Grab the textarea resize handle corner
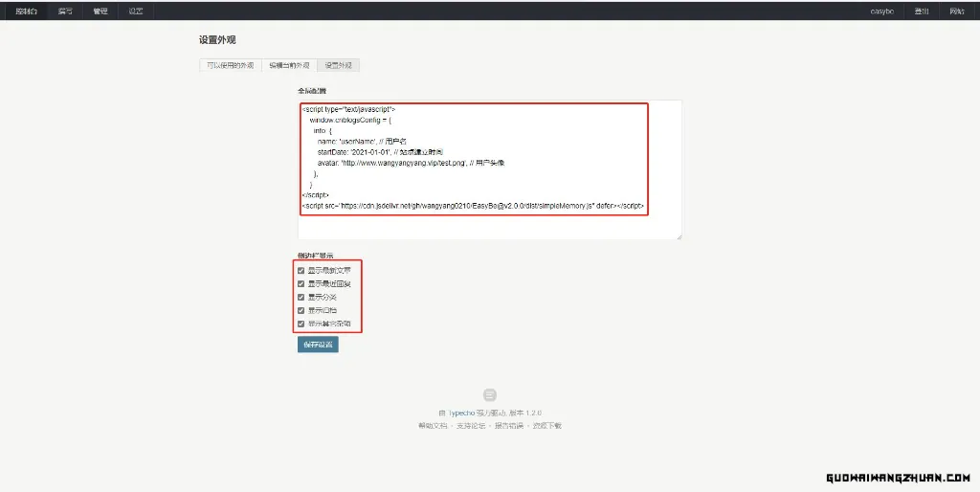980x492 pixels. (x=679, y=236)
